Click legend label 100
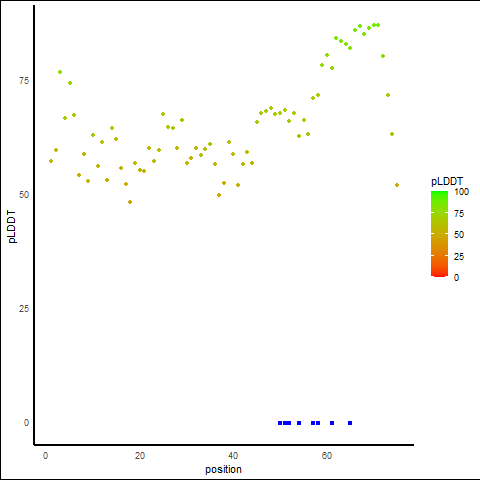The height and width of the screenshot is (480, 480). click(462, 192)
